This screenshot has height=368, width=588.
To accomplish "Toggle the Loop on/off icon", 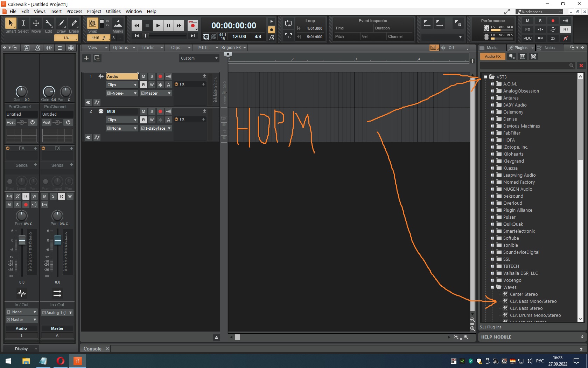I will pyautogui.click(x=288, y=23).
